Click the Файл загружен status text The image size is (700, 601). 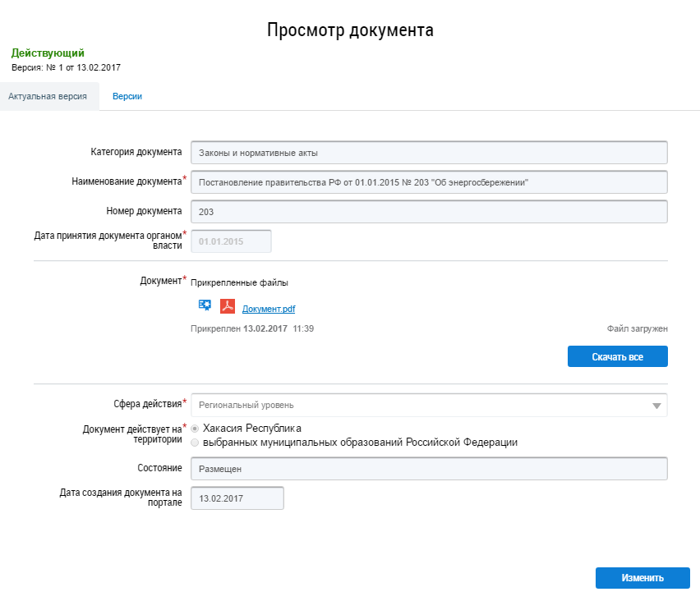click(x=637, y=328)
